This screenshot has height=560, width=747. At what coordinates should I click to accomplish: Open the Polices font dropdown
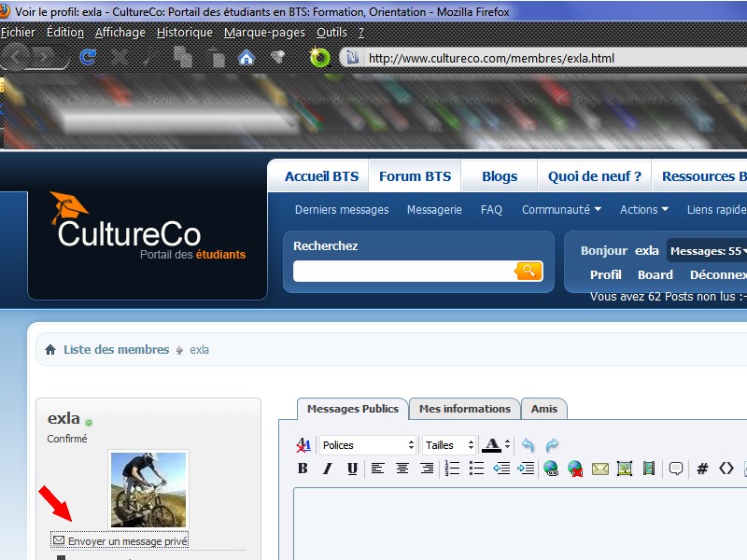(368, 445)
